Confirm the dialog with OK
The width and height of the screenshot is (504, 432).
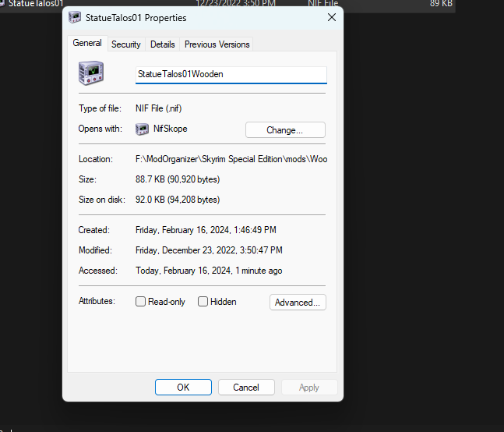click(183, 387)
